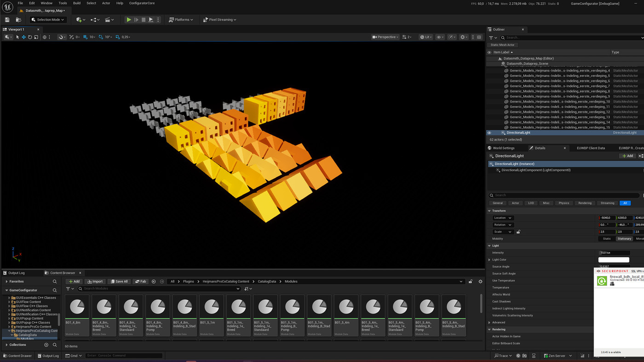This screenshot has height=362, width=644.
Task: Open the play options three-dot menu
Action: (x=158, y=20)
